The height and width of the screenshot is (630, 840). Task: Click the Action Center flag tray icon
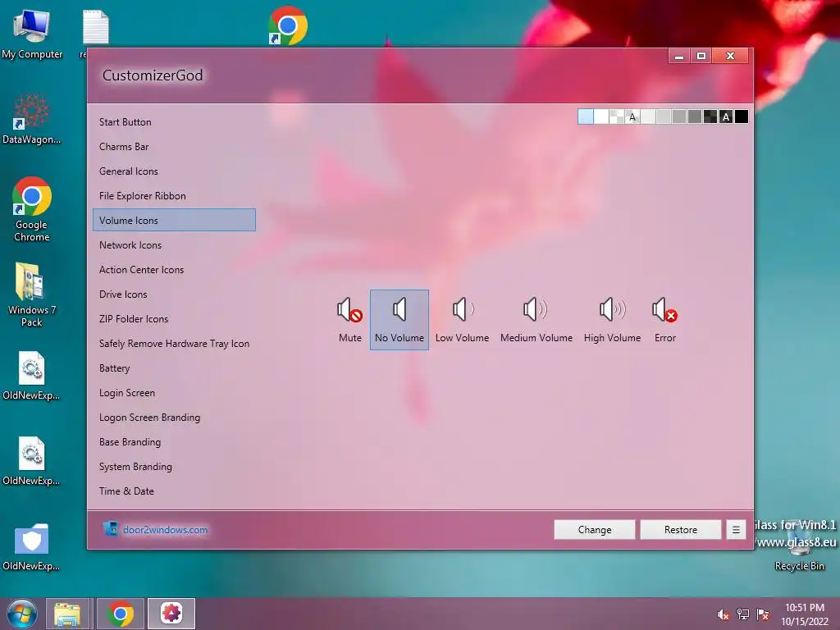tap(763, 614)
